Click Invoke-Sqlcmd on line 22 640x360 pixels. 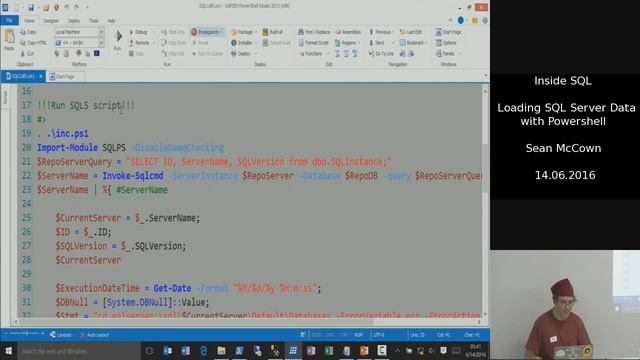coord(133,176)
